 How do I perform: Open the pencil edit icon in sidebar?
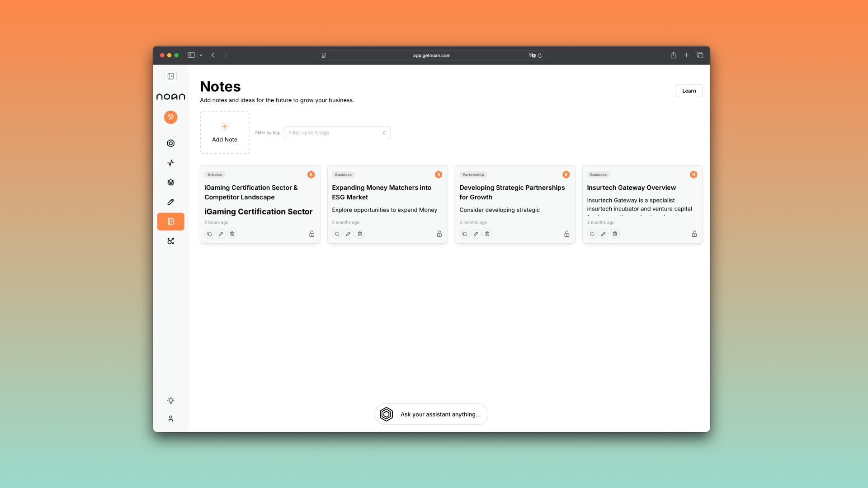tap(170, 202)
